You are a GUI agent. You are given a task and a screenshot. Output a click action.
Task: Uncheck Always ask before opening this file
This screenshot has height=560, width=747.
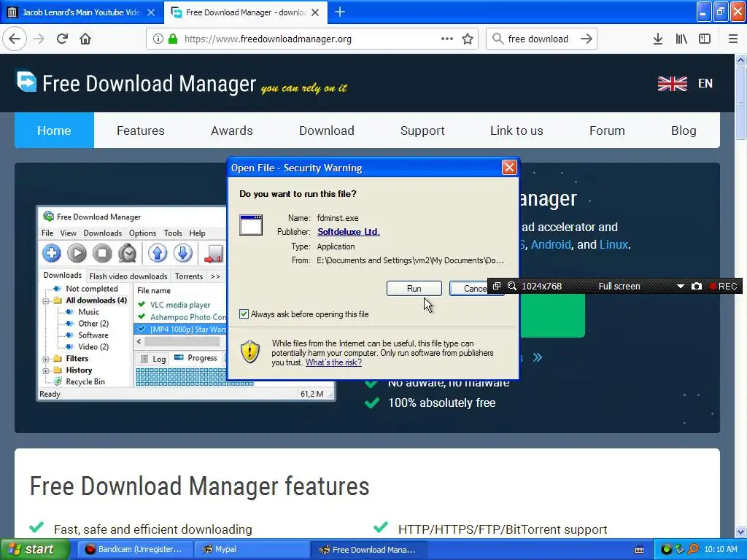(244, 314)
